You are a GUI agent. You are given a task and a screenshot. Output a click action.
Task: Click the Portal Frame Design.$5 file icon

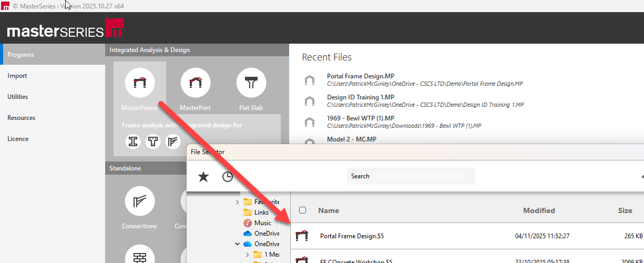click(x=302, y=236)
